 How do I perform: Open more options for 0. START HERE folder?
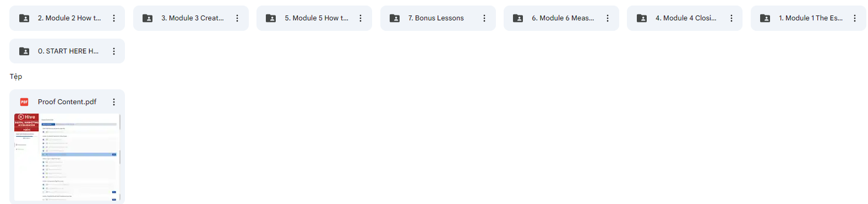coord(114,51)
